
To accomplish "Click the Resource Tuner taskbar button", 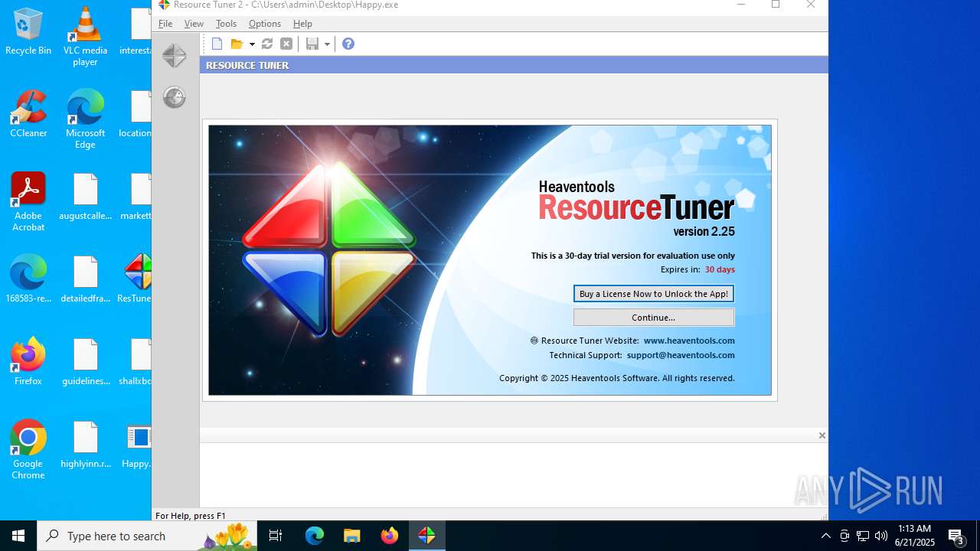I will click(x=426, y=536).
